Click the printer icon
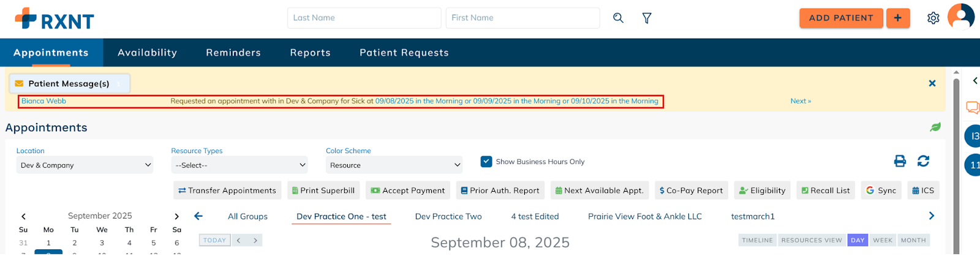 click(x=900, y=161)
